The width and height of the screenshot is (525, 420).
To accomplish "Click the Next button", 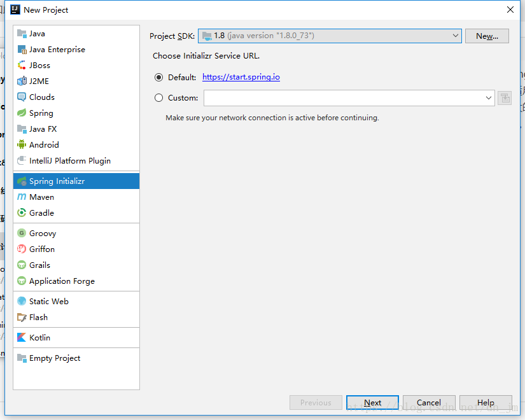I will (x=372, y=403).
